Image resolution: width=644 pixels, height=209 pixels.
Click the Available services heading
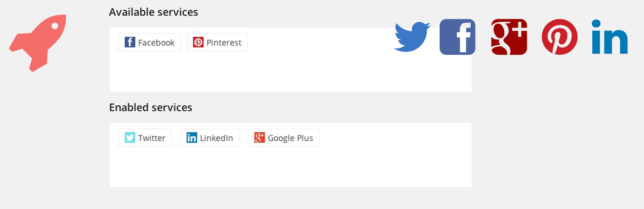(153, 12)
